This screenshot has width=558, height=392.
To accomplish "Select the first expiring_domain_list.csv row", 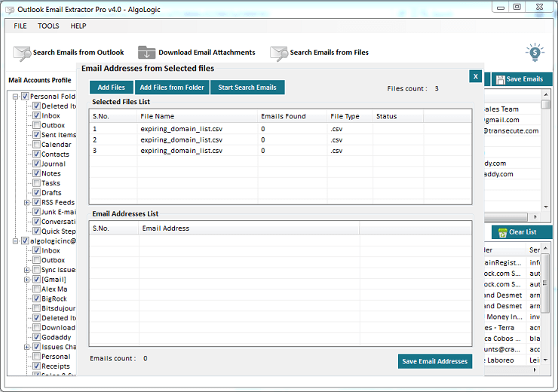I will tap(181, 129).
